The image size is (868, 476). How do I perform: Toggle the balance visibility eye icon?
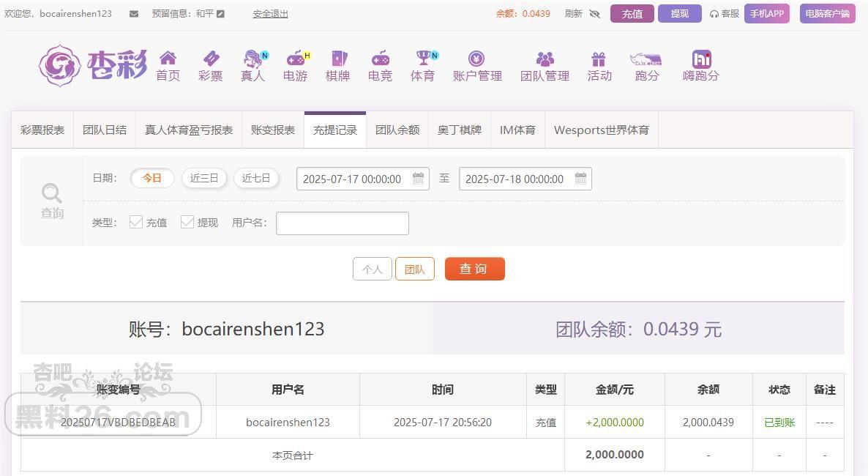pyautogui.click(x=594, y=14)
